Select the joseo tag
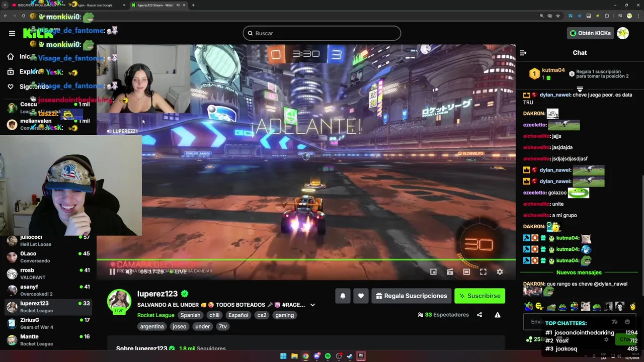The height and width of the screenshot is (362, 644). 179,326
